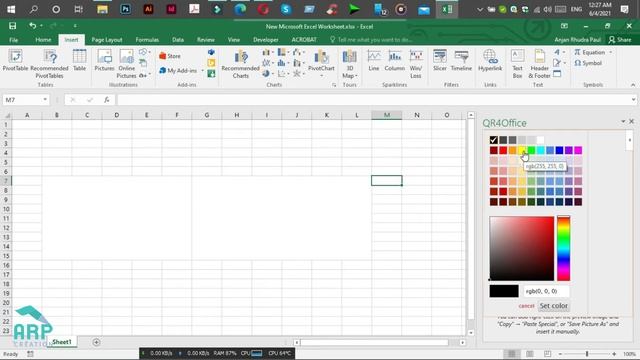
Task: Open Online Pictures search
Action: pos(127,64)
